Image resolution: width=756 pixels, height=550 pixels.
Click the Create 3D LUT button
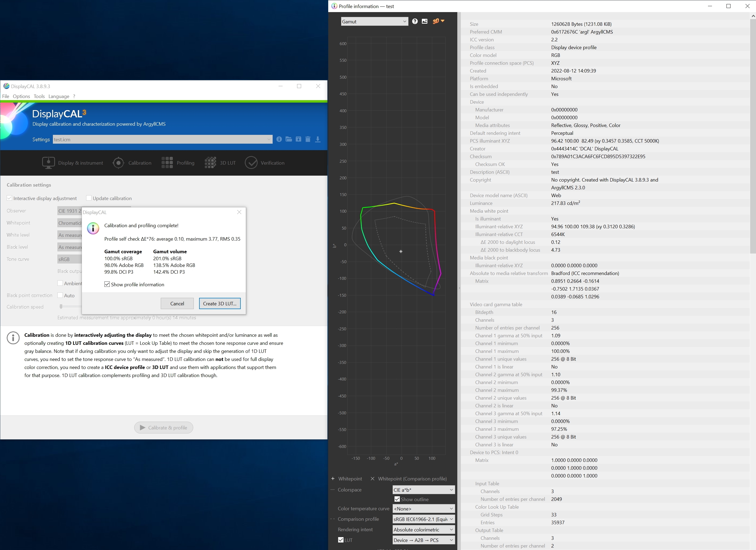tap(220, 303)
